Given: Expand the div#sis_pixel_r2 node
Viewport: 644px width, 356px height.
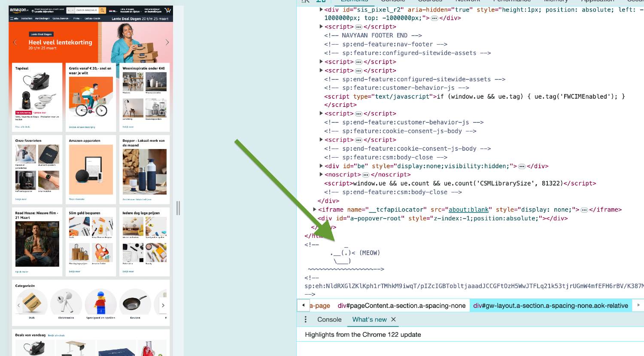Looking at the screenshot, I should tap(321, 9).
